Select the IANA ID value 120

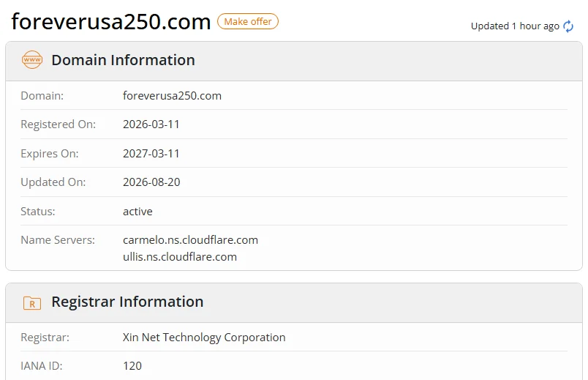point(132,366)
